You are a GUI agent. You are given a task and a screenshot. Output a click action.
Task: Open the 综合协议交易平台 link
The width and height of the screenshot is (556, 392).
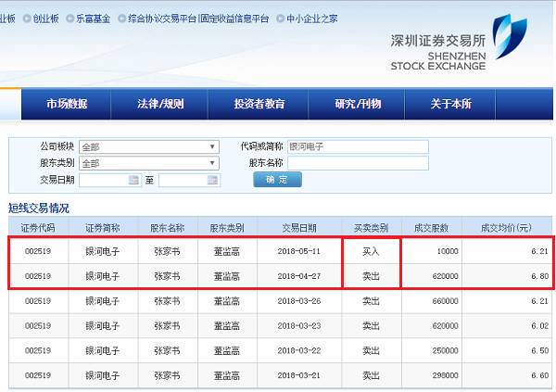point(162,19)
